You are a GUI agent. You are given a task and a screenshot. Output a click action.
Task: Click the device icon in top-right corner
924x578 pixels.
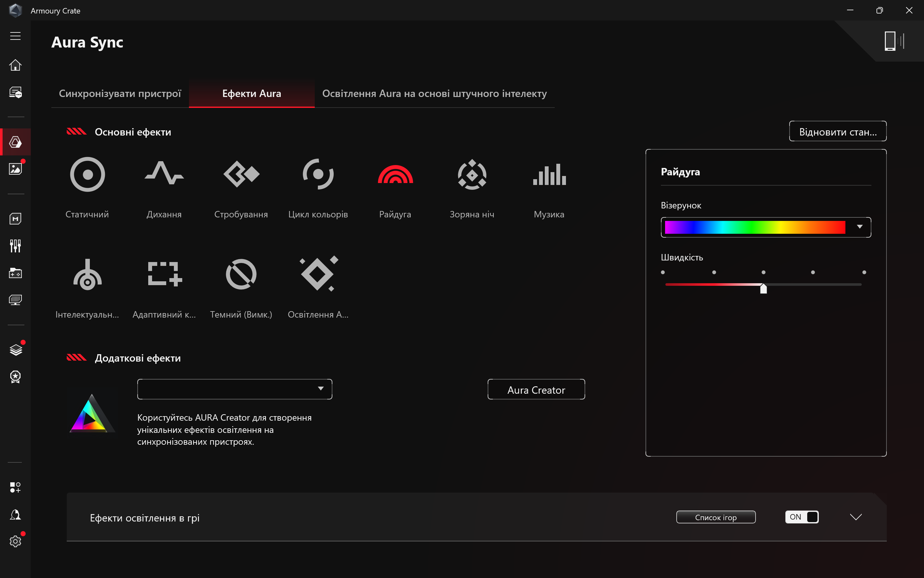pyautogui.click(x=894, y=41)
